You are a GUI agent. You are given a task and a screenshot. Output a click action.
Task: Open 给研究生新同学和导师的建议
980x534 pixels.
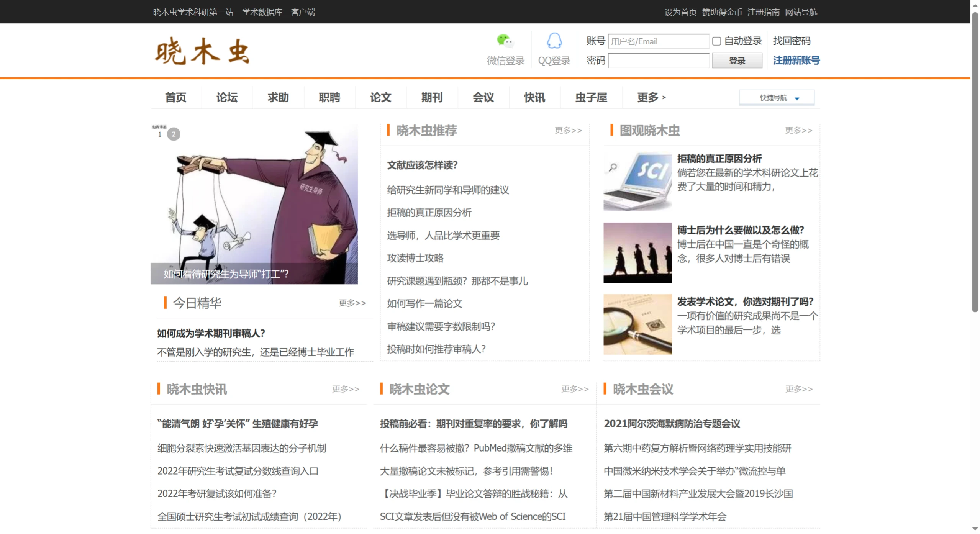448,190
